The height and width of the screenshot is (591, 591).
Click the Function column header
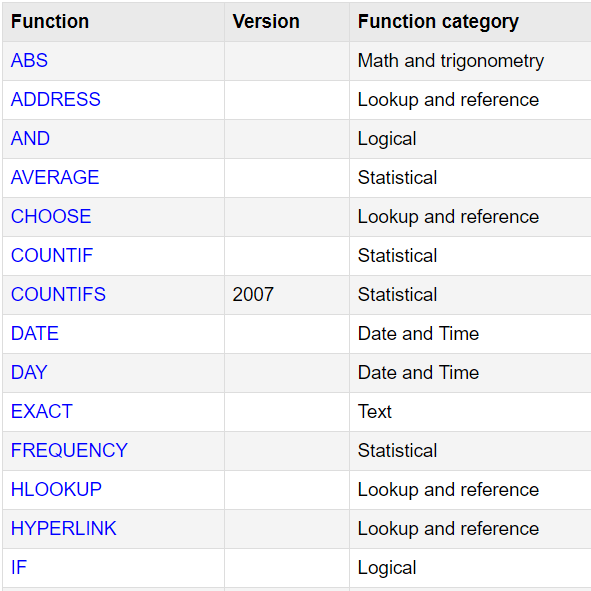click(50, 21)
